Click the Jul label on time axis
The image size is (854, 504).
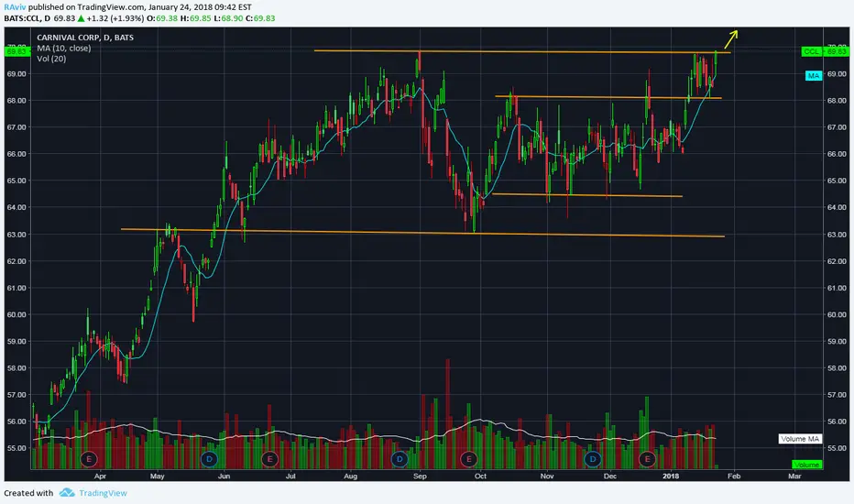(290, 477)
